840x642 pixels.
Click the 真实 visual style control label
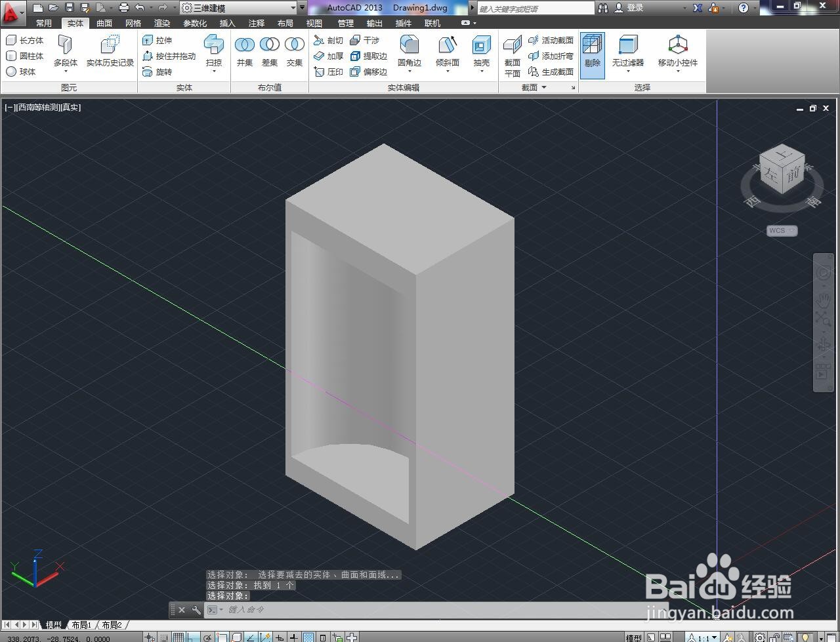[x=71, y=108]
